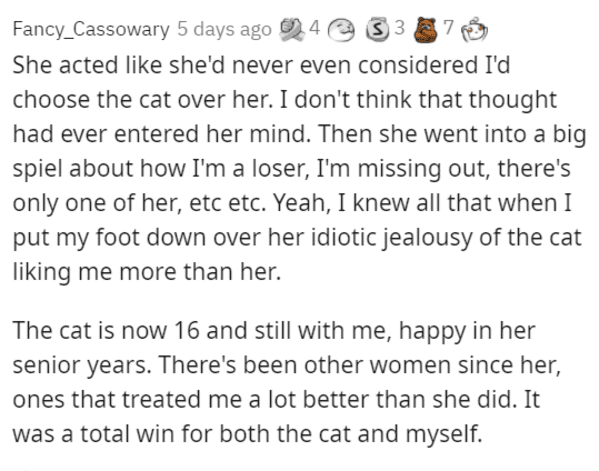599x471 pixels.
Task: Click the line starting 'put my foot down'
Action: click(x=297, y=238)
